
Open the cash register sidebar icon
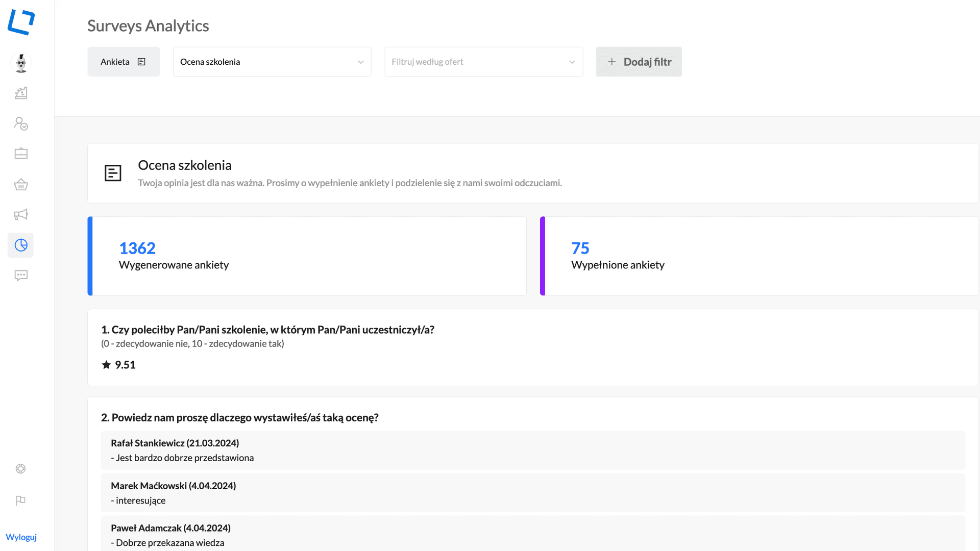[21, 93]
